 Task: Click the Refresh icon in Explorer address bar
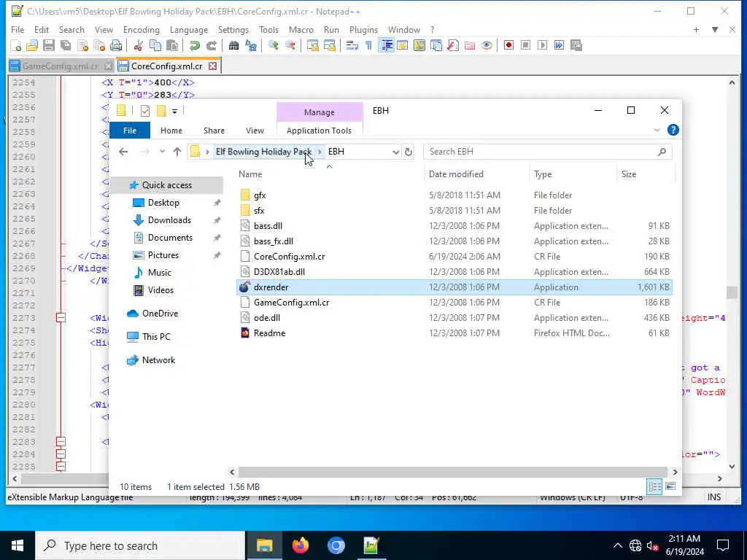pyautogui.click(x=409, y=152)
